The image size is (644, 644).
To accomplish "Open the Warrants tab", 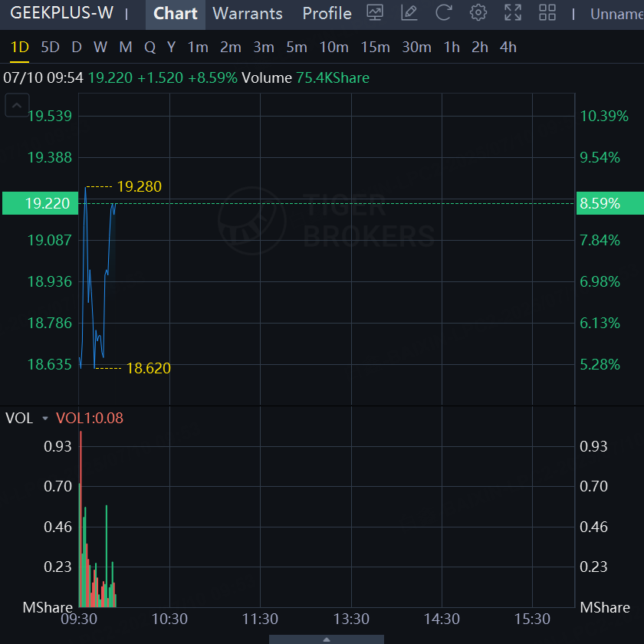I will [248, 14].
